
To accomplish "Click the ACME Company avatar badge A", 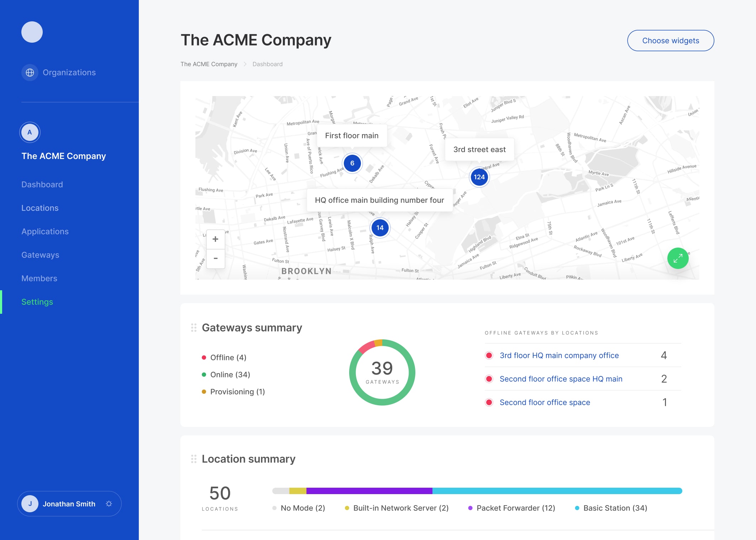I will [x=30, y=132].
